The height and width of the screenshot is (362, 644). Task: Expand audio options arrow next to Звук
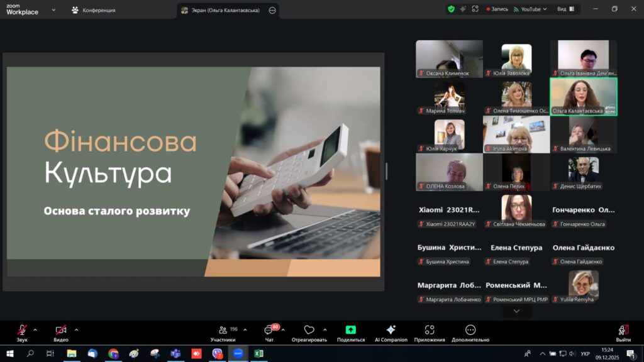[x=35, y=329]
